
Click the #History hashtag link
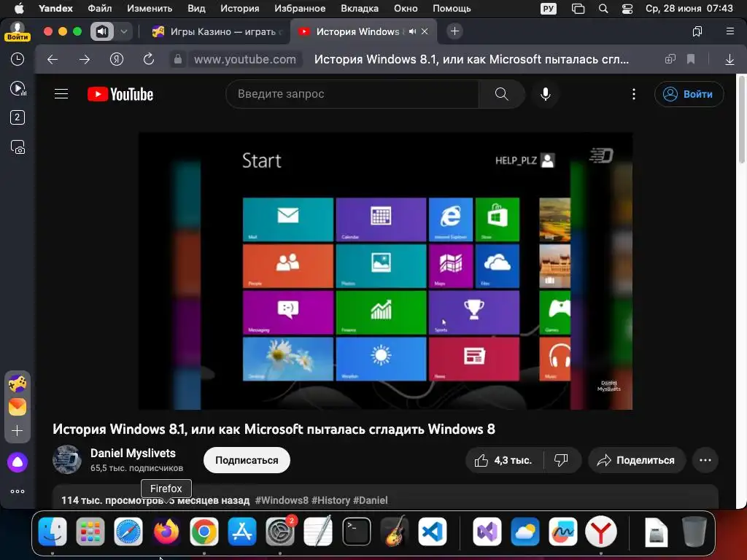[330, 500]
